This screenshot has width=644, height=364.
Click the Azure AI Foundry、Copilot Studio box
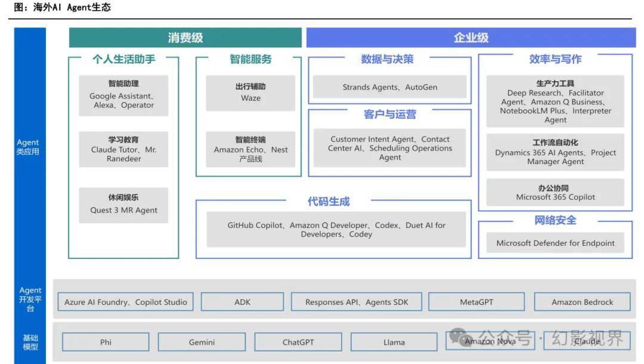(x=126, y=301)
